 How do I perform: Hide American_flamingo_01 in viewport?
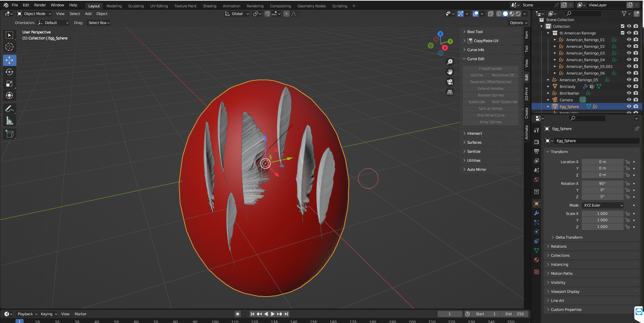click(x=629, y=39)
